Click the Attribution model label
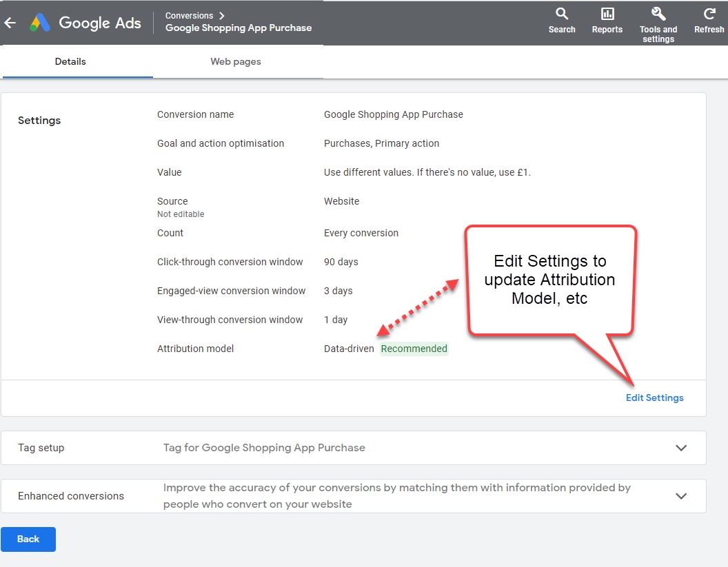Image resolution: width=728 pixels, height=567 pixels. pos(196,349)
